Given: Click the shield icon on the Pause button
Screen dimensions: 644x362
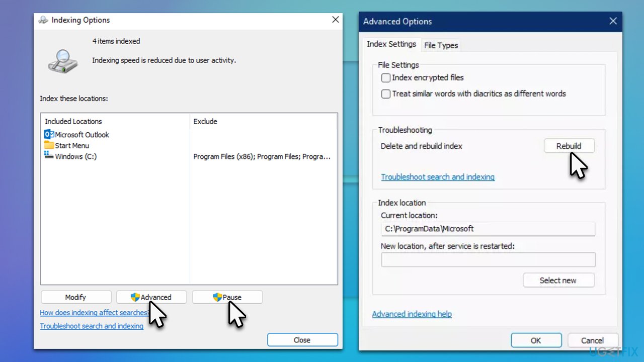Looking at the screenshot, I should (216, 297).
